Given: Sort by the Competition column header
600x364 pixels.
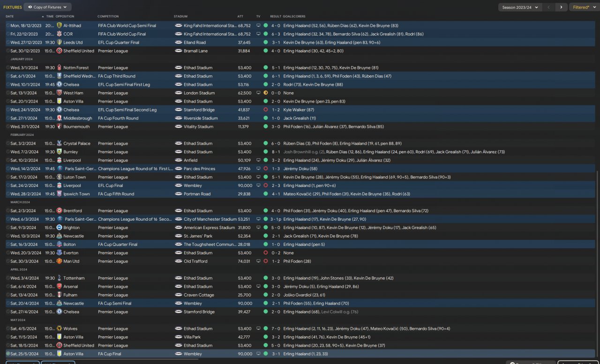Looking at the screenshot, I should [x=108, y=16].
